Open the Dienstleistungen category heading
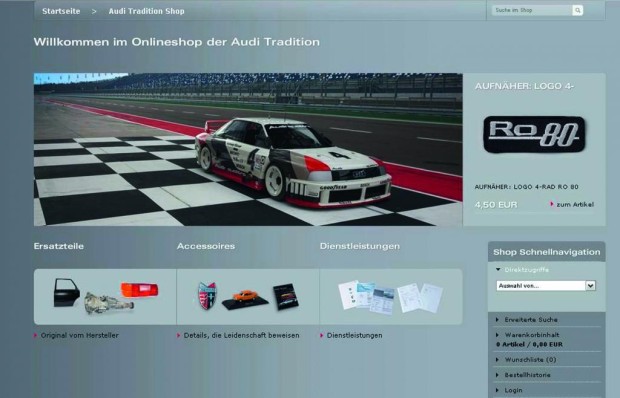Viewport: 620px width, 398px height. coord(359,246)
